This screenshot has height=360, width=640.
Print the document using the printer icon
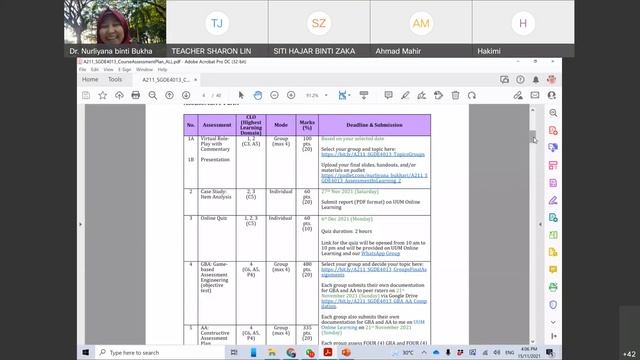(x=136, y=96)
